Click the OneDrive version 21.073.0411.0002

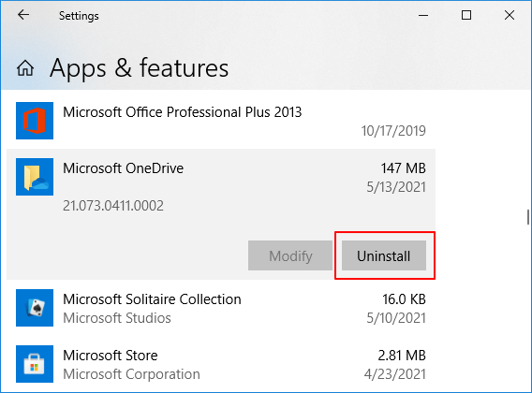(113, 206)
